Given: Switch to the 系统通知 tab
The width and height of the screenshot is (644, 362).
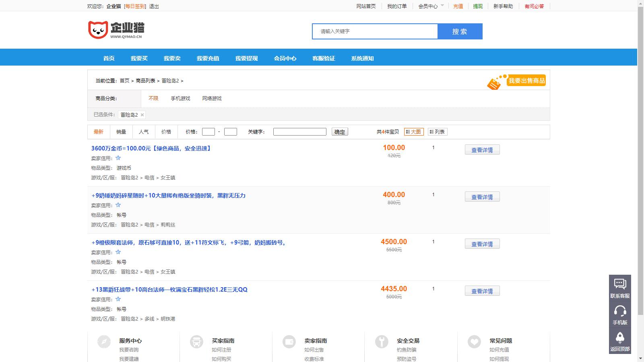Looking at the screenshot, I should pos(362,58).
